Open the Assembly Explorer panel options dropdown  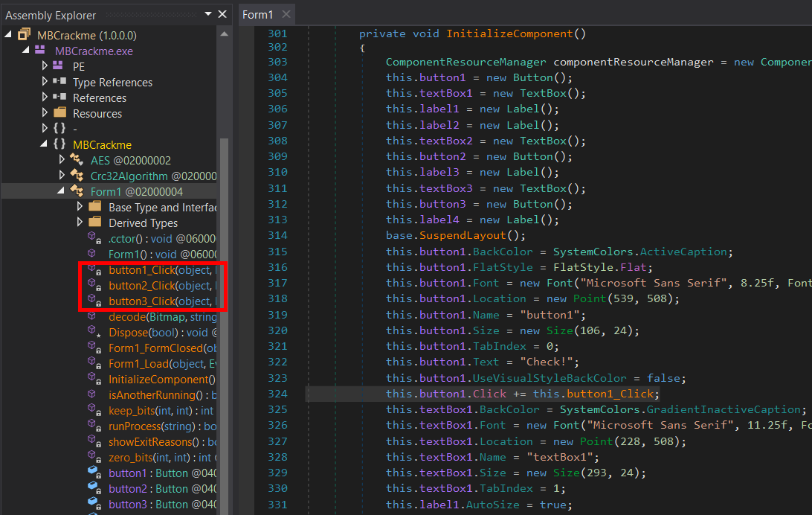pos(207,14)
